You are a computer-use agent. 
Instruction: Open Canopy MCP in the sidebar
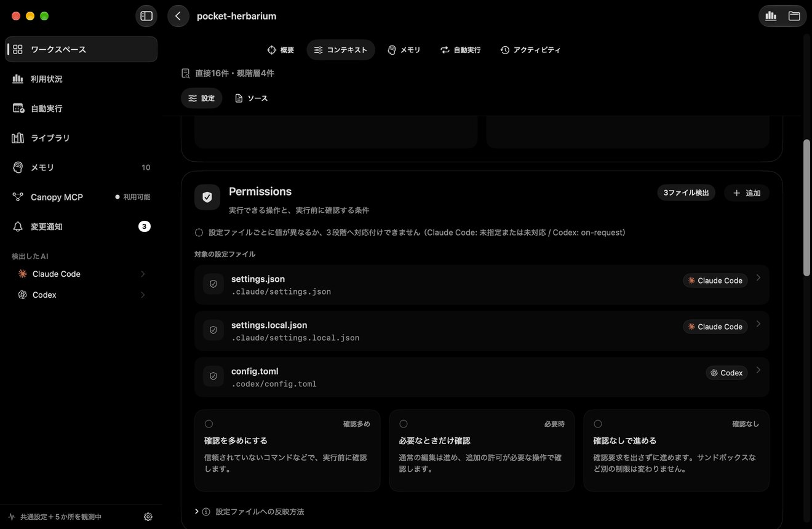click(81, 197)
